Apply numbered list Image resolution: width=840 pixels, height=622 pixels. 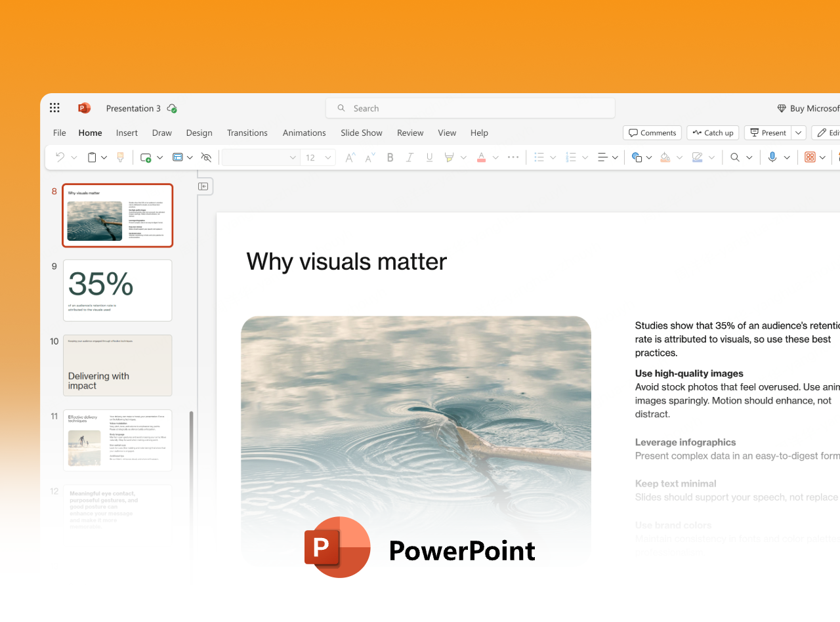pyautogui.click(x=571, y=157)
